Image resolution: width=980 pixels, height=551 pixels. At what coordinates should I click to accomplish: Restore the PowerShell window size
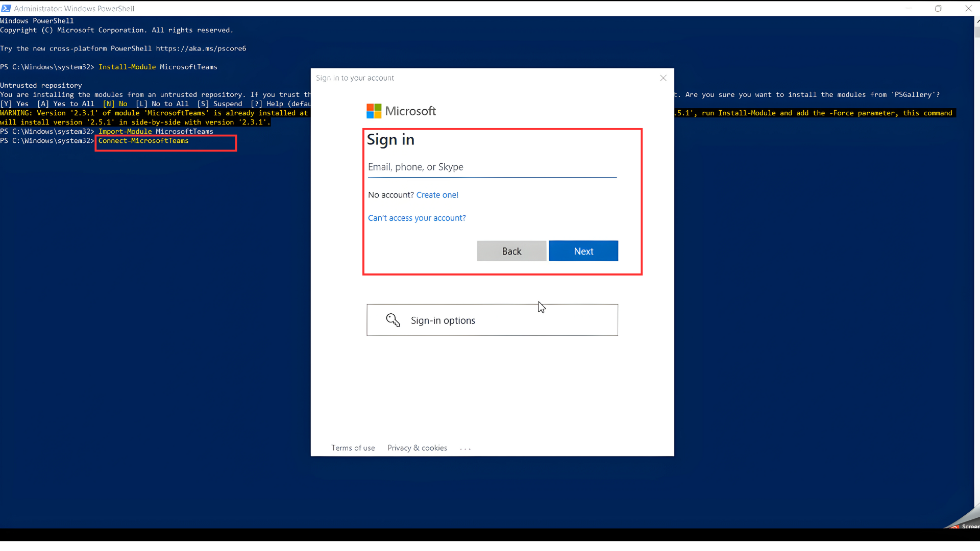[938, 8]
